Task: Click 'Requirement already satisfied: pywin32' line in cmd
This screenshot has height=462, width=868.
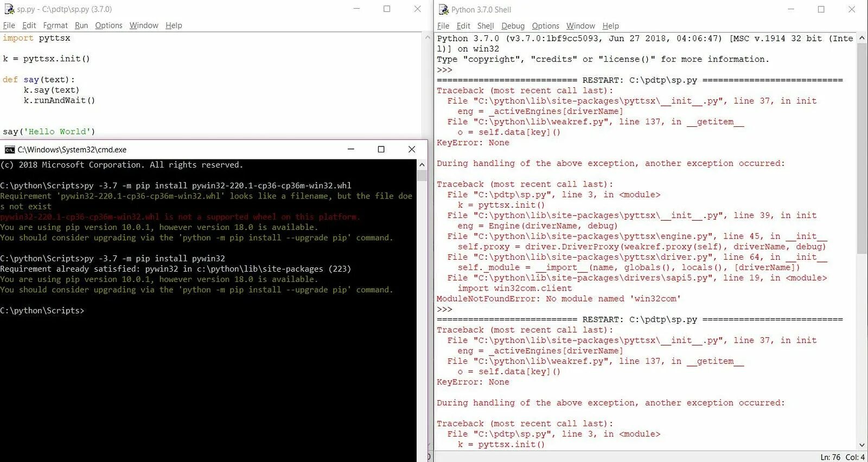Action: (175, 269)
